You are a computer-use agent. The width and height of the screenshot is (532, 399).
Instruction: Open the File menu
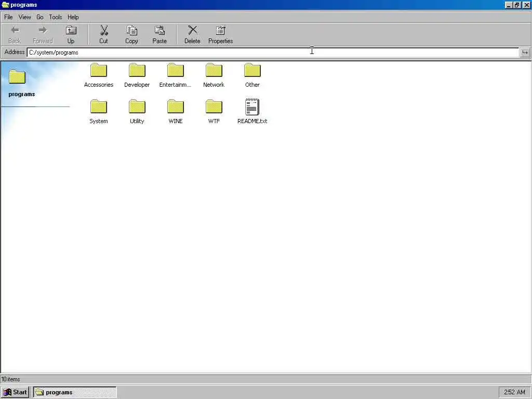[8, 17]
